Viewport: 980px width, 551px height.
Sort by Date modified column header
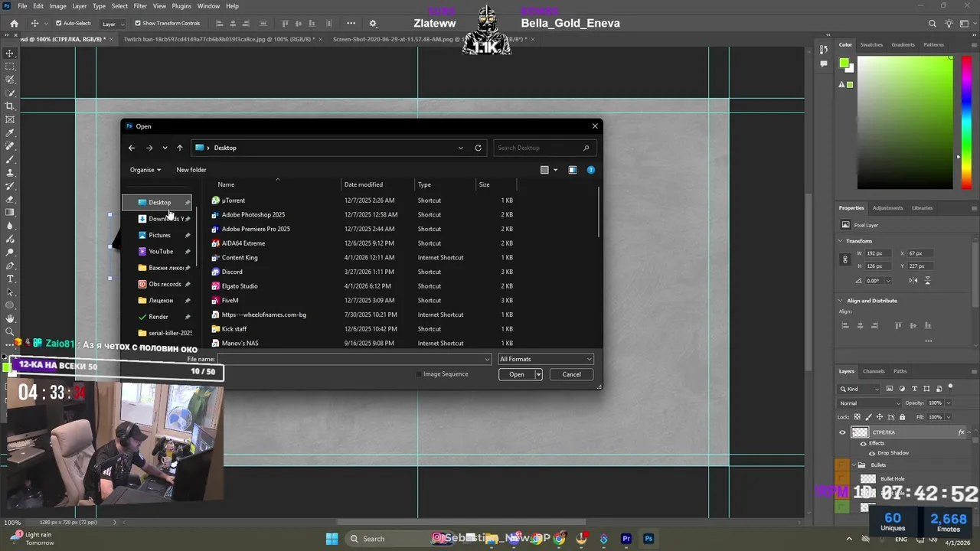[x=364, y=184]
